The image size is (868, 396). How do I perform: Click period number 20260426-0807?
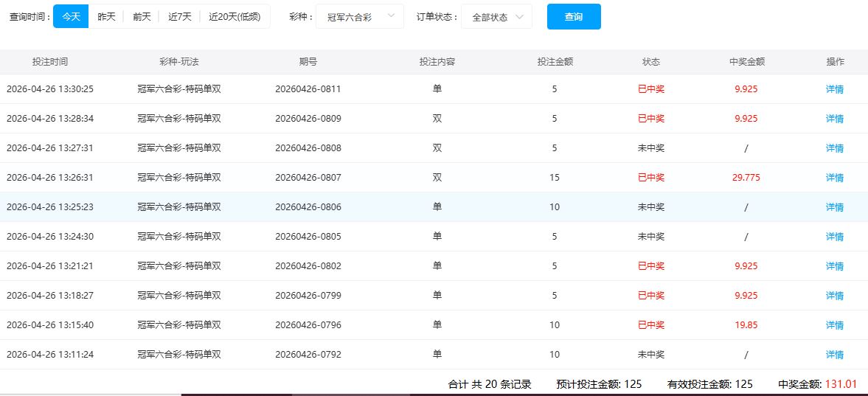coord(308,178)
